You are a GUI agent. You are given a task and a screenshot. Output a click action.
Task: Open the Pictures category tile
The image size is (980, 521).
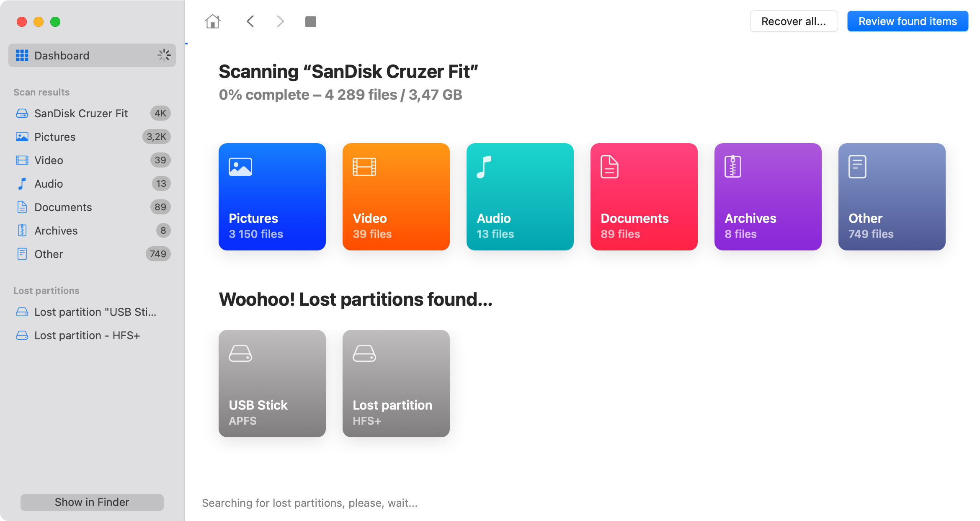pos(272,197)
